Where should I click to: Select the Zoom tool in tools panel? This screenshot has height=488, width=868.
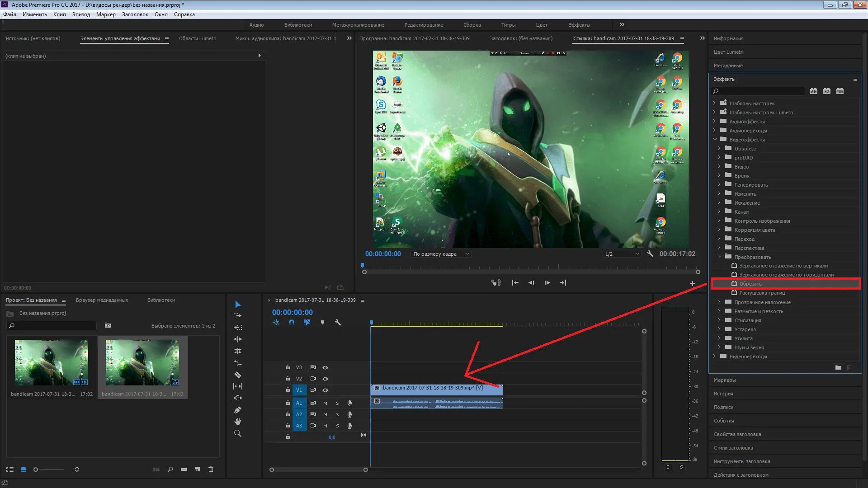pyautogui.click(x=238, y=433)
